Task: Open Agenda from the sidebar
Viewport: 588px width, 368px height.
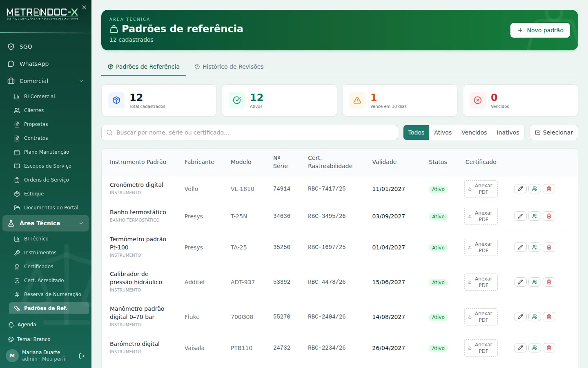Action: pos(46,325)
